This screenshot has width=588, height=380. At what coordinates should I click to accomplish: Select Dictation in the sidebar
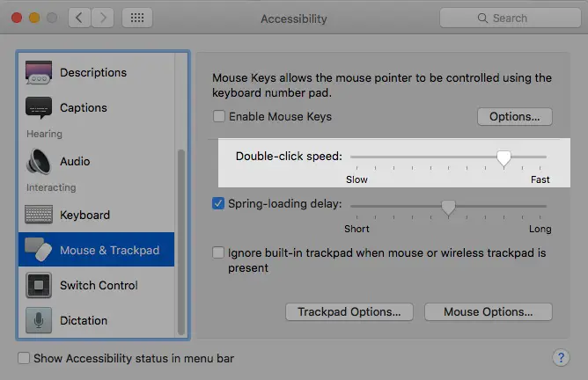pyautogui.click(x=96, y=320)
